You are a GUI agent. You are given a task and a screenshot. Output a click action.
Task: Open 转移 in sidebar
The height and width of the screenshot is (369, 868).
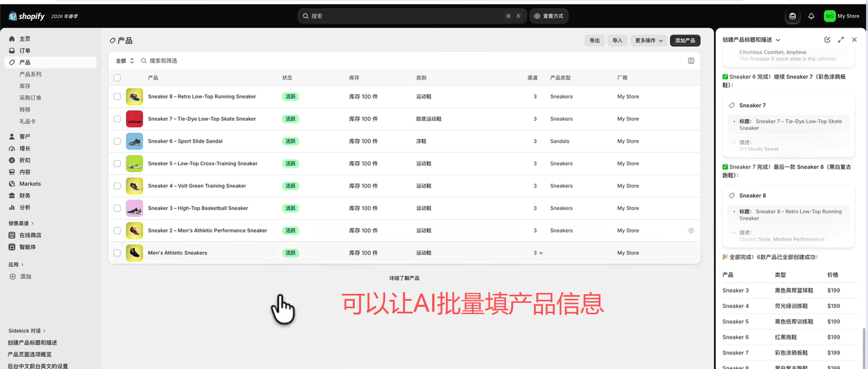[25, 110]
